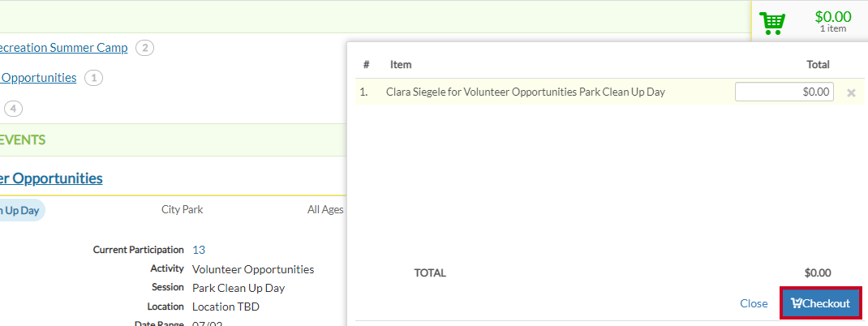
Task: Click the cart total $0.00 at top
Action: (x=832, y=16)
